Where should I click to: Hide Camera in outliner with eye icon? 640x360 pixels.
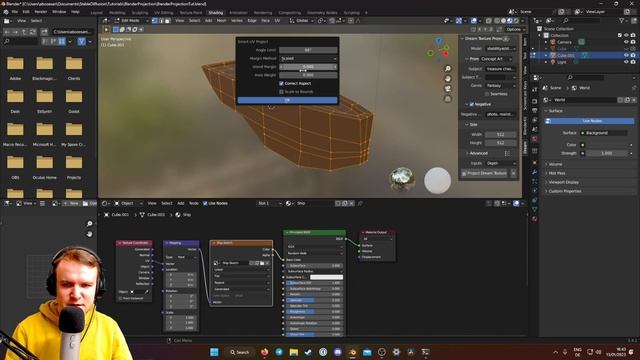626,42
